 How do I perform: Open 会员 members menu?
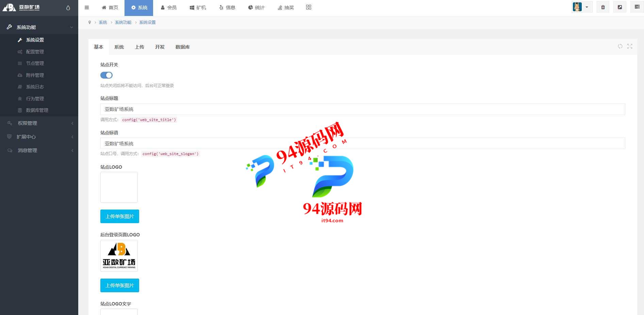[168, 7]
